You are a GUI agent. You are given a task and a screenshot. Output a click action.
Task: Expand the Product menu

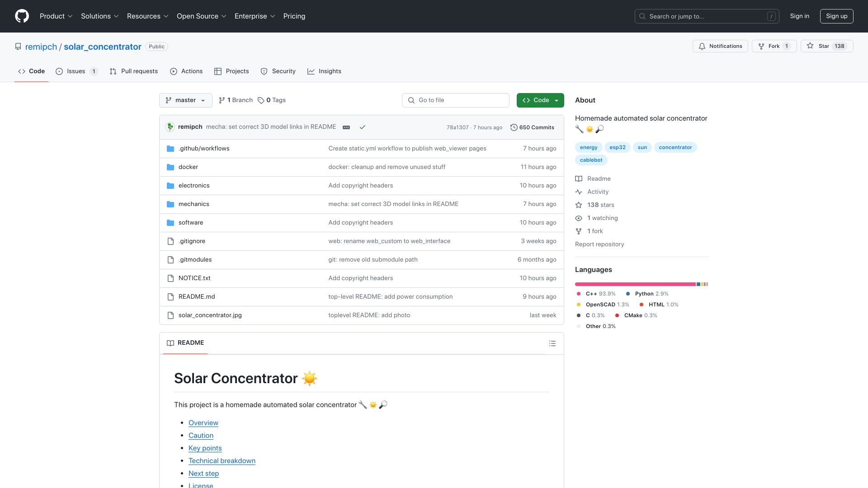click(56, 16)
